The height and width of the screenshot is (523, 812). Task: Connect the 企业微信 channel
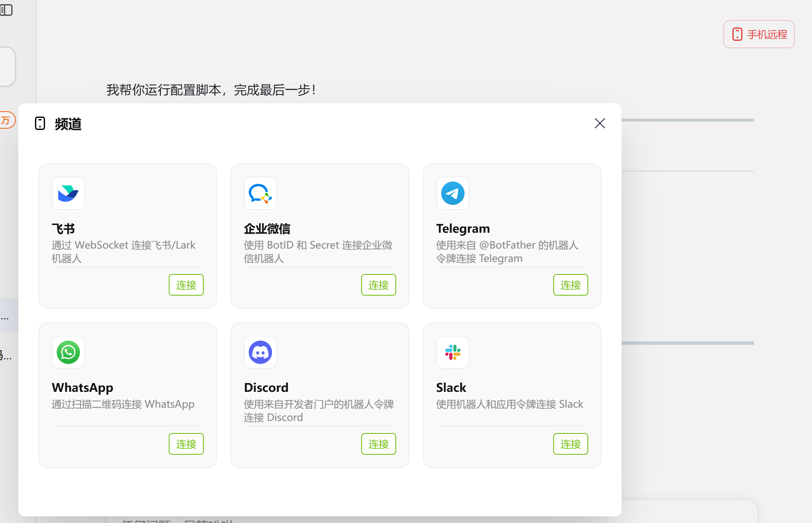tap(378, 285)
